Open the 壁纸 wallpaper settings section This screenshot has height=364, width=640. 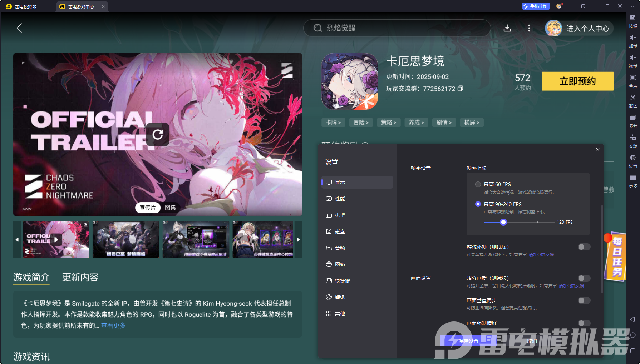(x=340, y=297)
